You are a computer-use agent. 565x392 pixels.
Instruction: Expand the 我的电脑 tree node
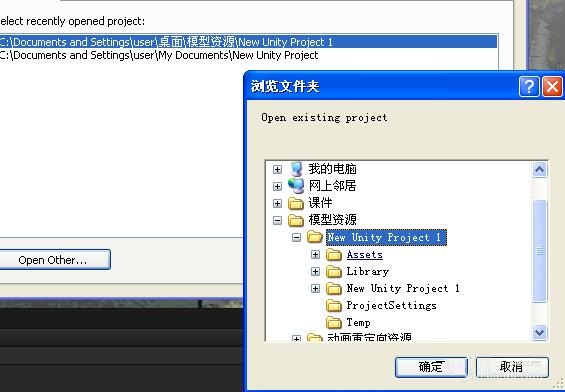(277, 169)
